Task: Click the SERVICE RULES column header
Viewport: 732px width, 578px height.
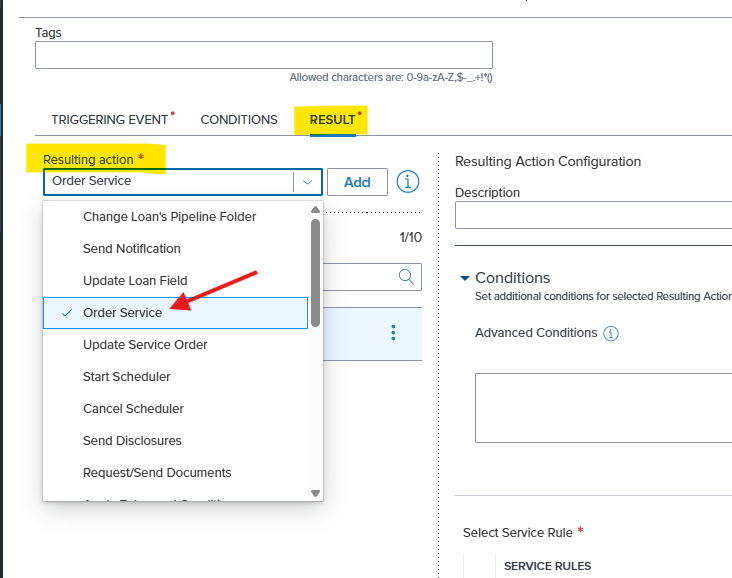Action: coord(547,566)
